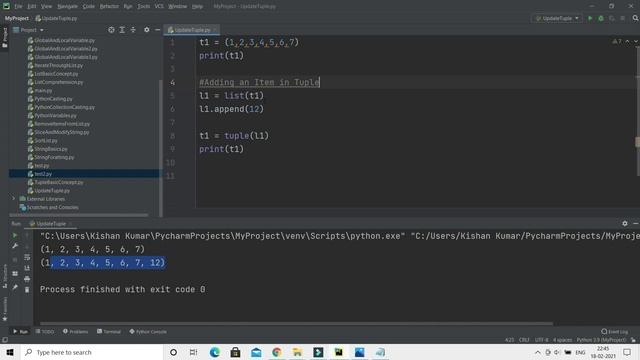The height and width of the screenshot is (360, 640).
Task: Open the VCS menu
Action: click(x=159, y=7)
